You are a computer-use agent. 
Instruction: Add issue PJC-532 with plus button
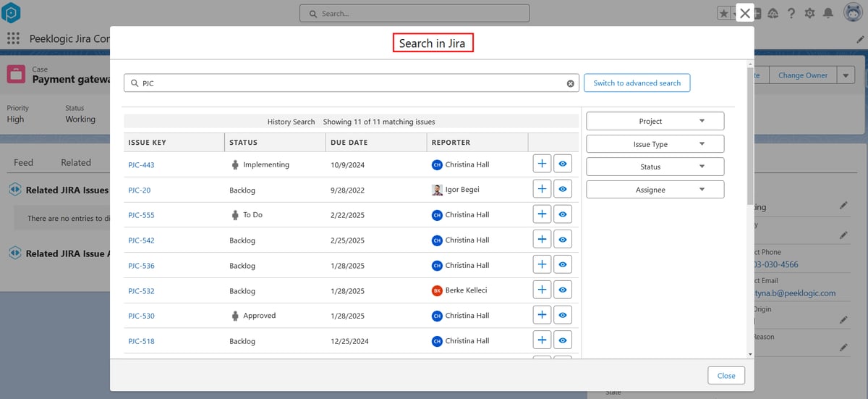pos(542,290)
